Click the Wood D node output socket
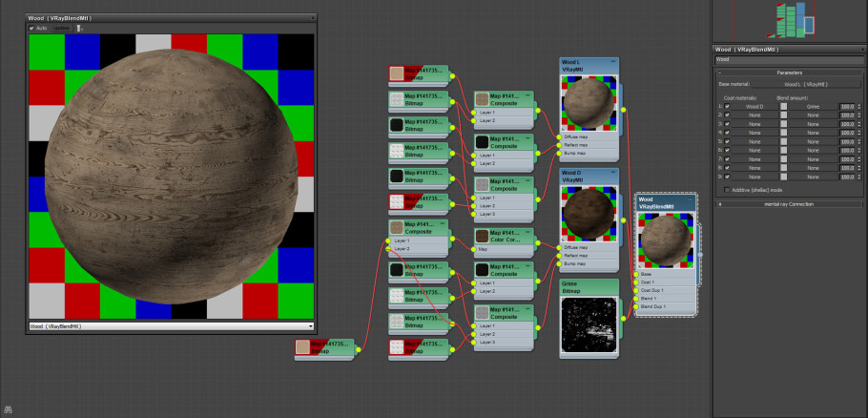 click(623, 220)
